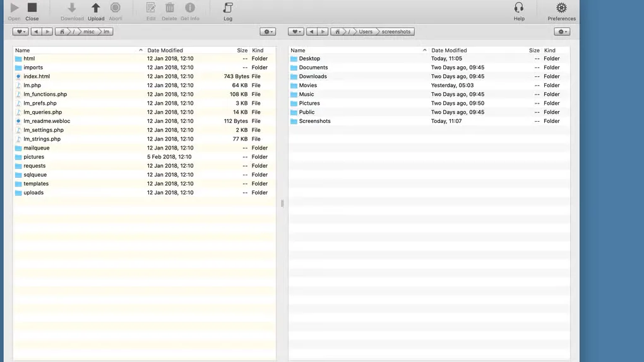
Task: Click 'screenshots' path segment in right pane
Action: coord(396,32)
